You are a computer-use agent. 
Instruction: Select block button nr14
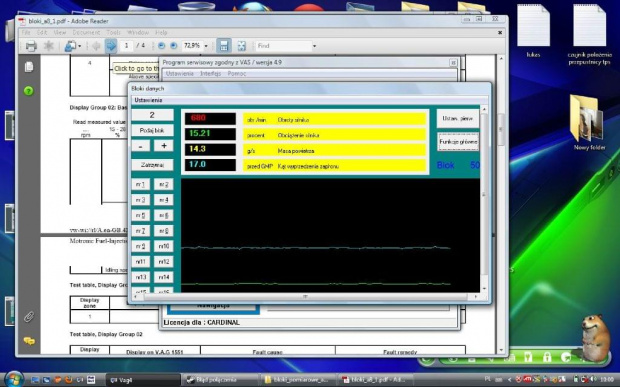(x=164, y=277)
